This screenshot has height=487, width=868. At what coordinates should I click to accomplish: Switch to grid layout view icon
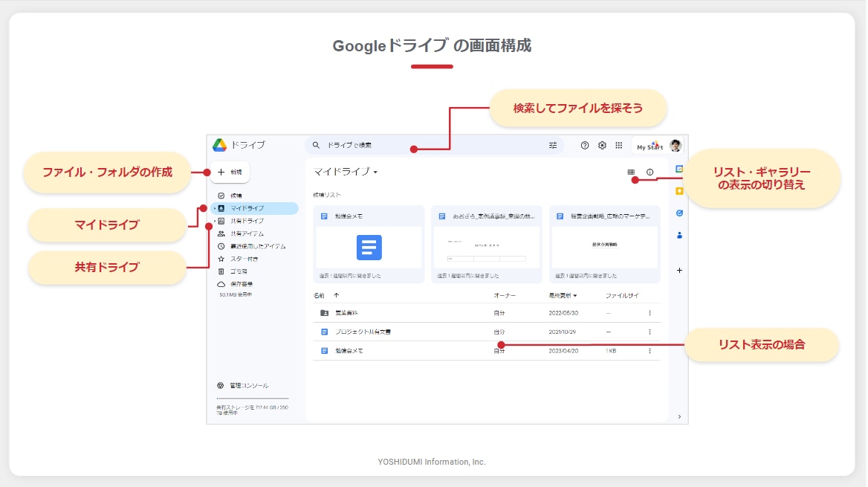(631, 172)
